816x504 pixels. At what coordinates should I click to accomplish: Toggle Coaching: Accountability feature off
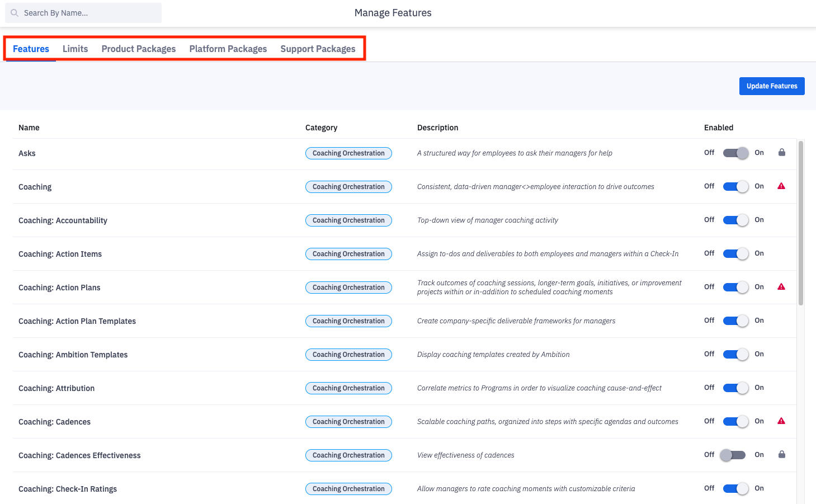(x=735, y=220)
